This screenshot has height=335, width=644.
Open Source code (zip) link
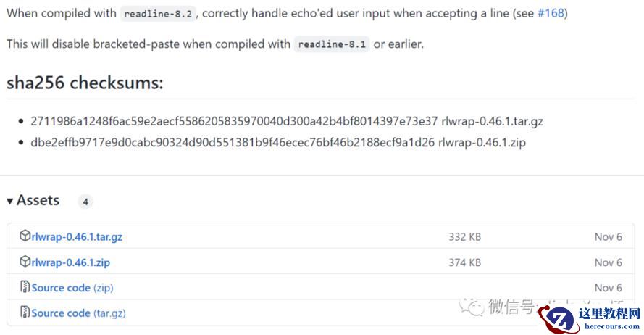pos(72,288)
